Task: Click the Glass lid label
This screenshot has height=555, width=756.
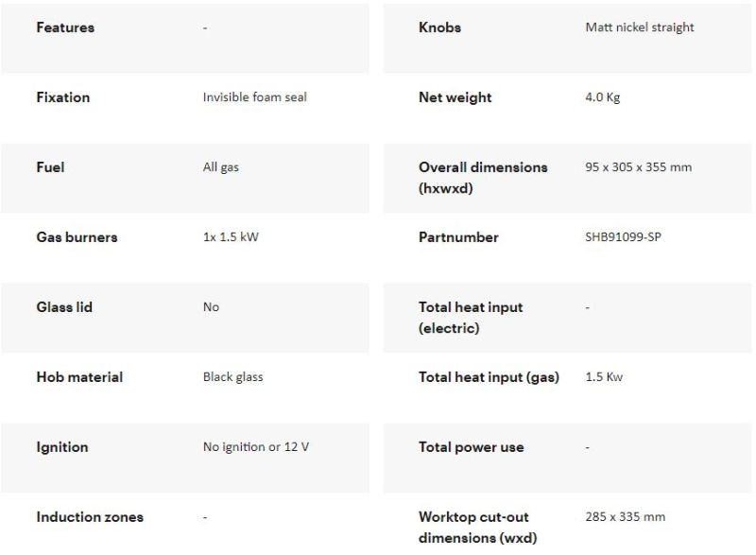Action: tap(64, 307)
